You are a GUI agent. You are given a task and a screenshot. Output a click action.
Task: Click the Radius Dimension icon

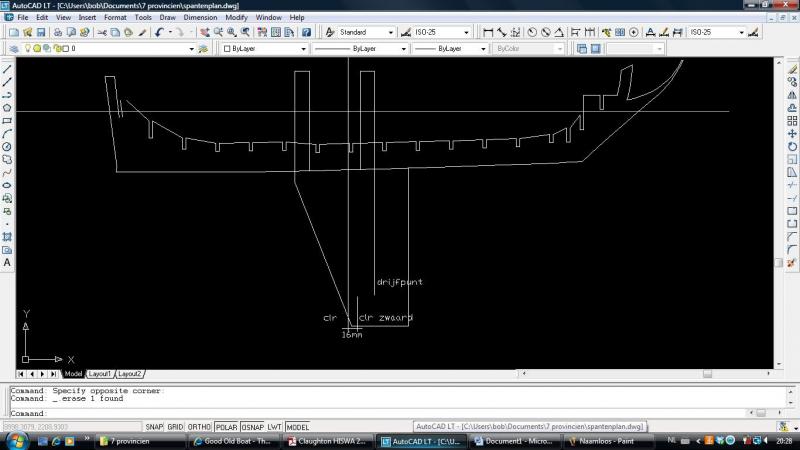(x=532, y=32)
